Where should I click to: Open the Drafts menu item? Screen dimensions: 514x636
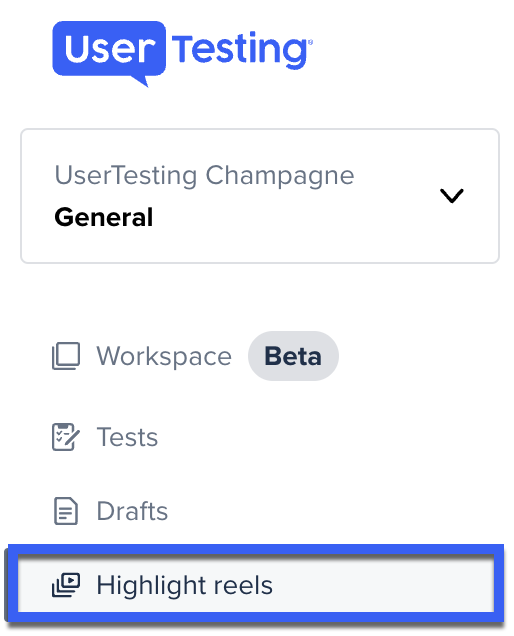132,511
